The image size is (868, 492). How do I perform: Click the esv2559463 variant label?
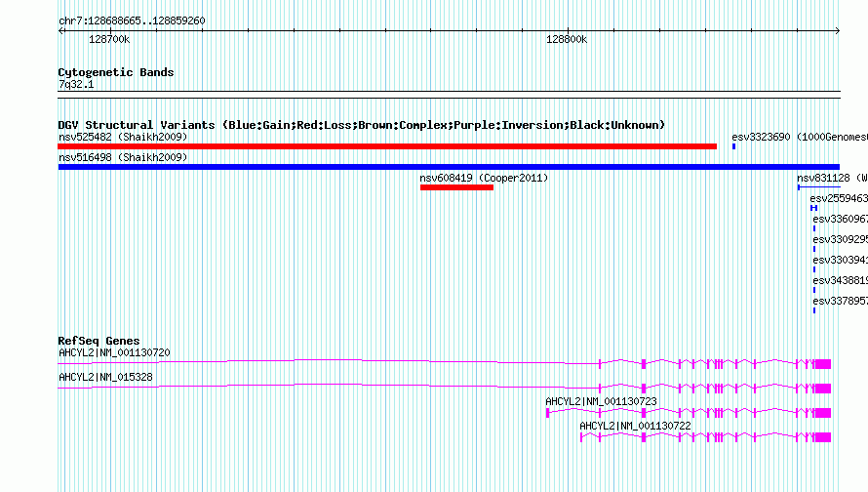(839, 198)
